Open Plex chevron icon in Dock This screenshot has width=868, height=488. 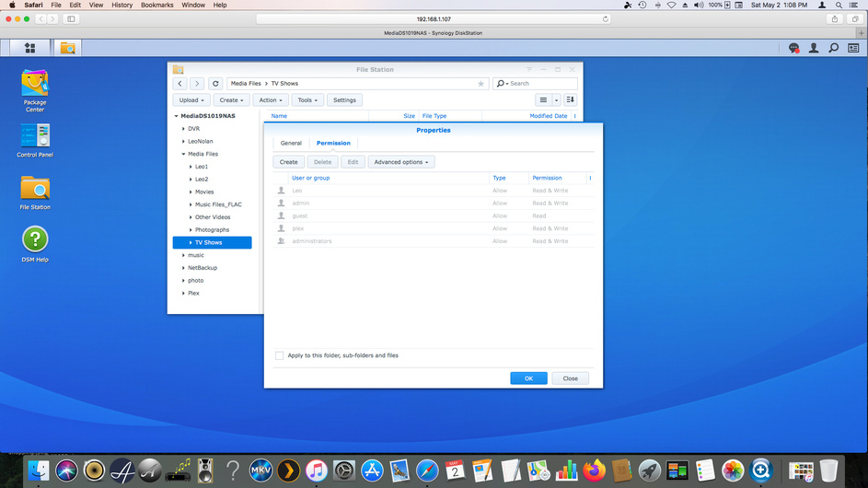(288, 471)
